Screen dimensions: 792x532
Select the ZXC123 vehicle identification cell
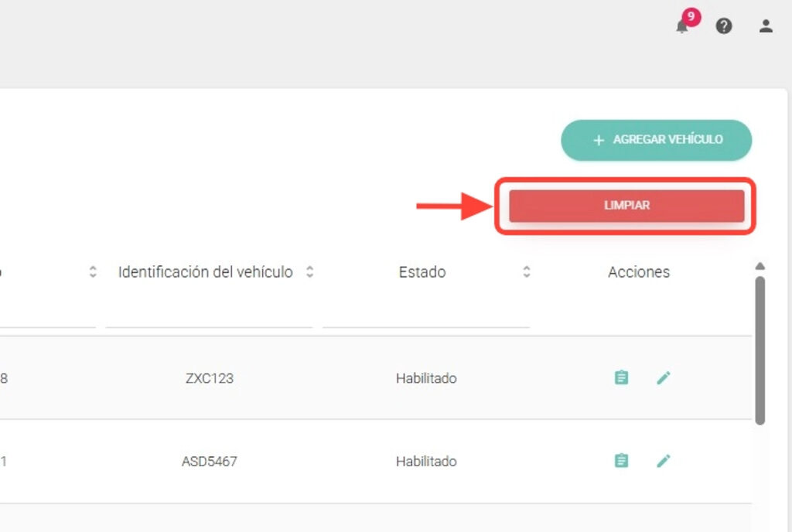210,379
